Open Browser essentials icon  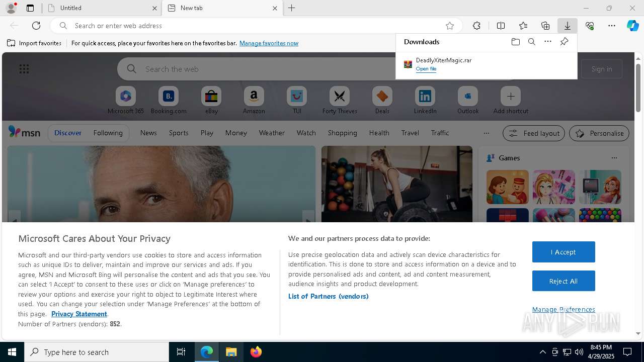pos(590,26)
